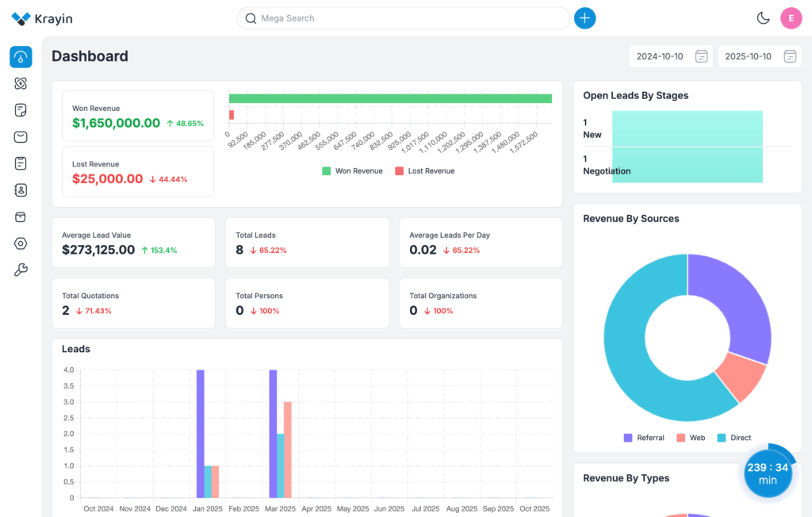
Task: Click the Referral legend color swatch
Action: (628, 438)
